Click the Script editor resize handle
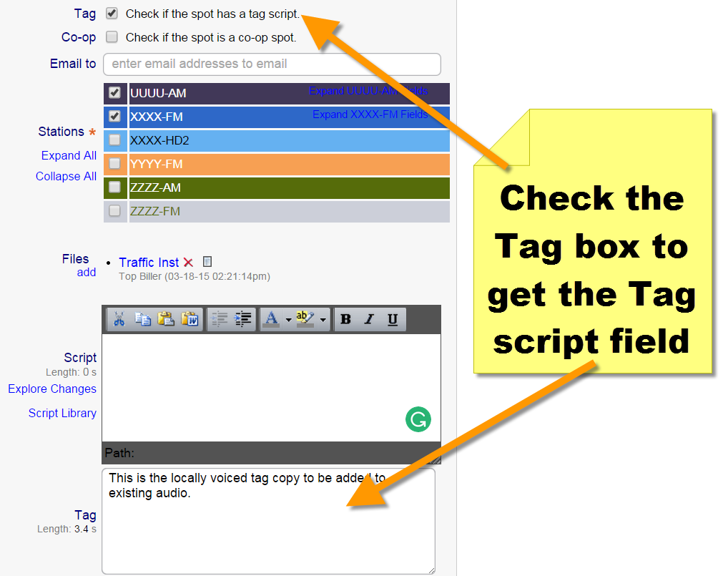The width and height of the screenshot is (728, 576). pyautogui.click(x=436, y=459)
